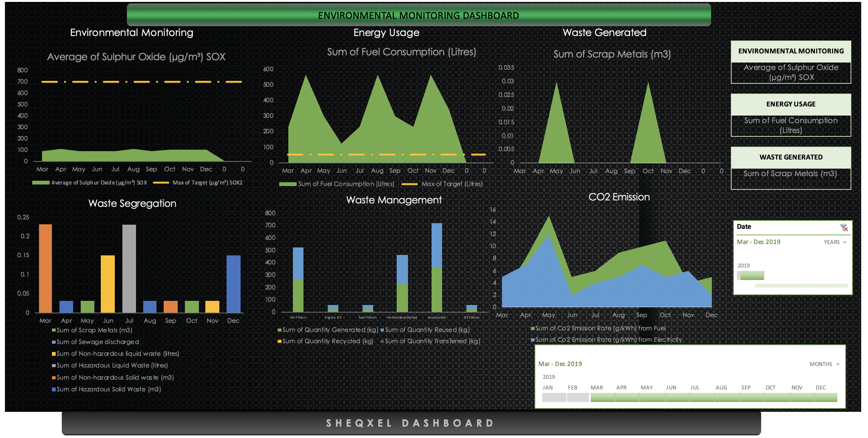This screenshot has width=868, height=438.
Task: Select DEC segment in months timeline
Action: point(826,397)
